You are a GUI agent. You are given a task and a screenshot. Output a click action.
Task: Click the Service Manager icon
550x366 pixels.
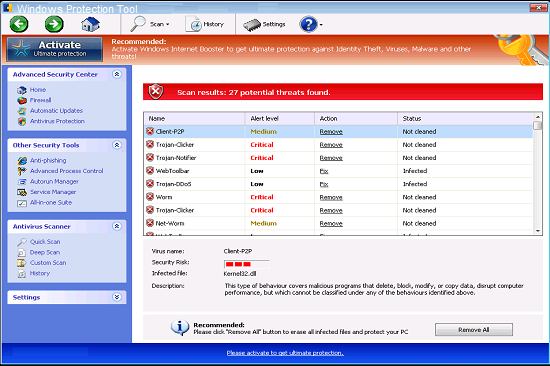pos(22,192)
